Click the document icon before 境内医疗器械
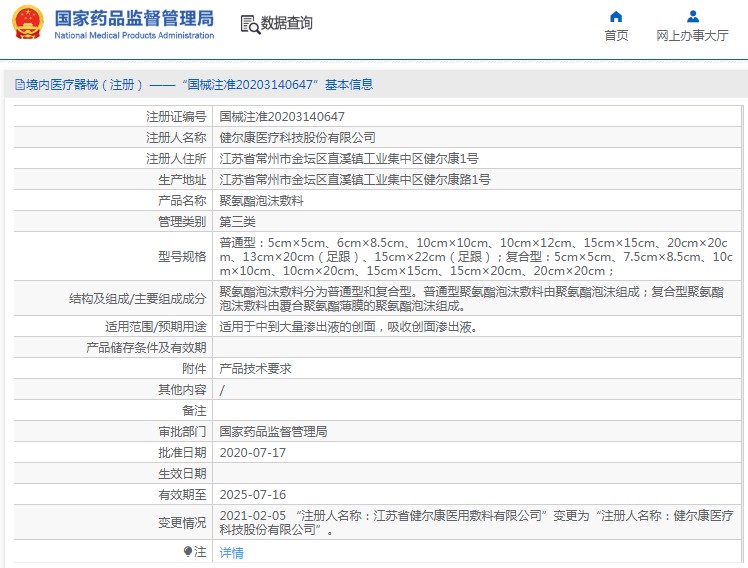748x568 pixels. (x=20, y=85)
